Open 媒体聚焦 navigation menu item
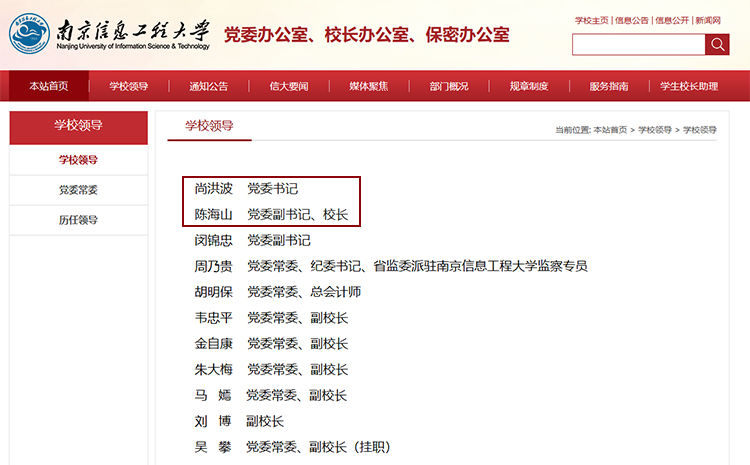The width and height of the screenshot is (750, 465). tap(369, 86)
